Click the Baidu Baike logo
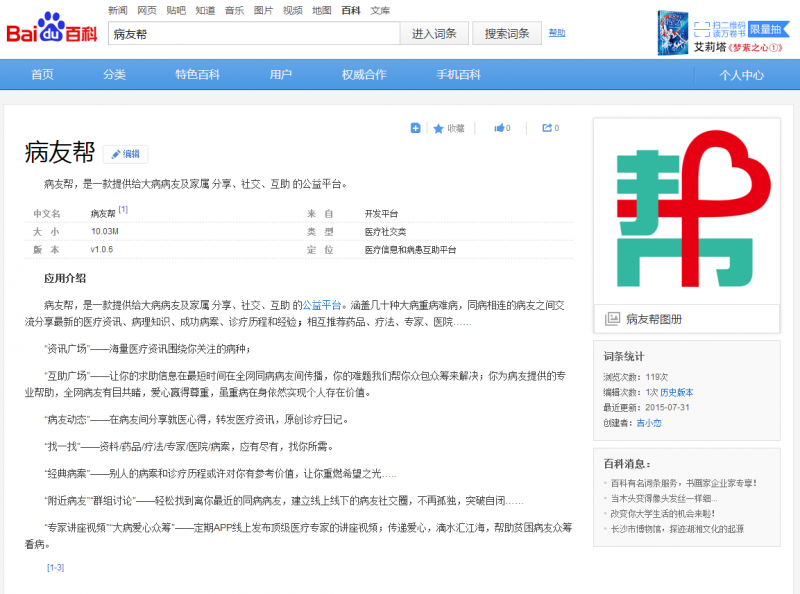 click(51, 29)
